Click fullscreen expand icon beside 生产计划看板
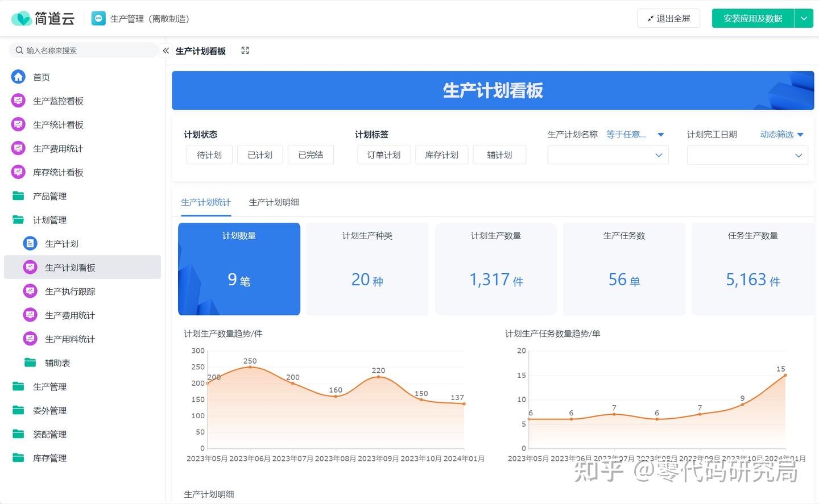819x504 pixels. (245, 51)
